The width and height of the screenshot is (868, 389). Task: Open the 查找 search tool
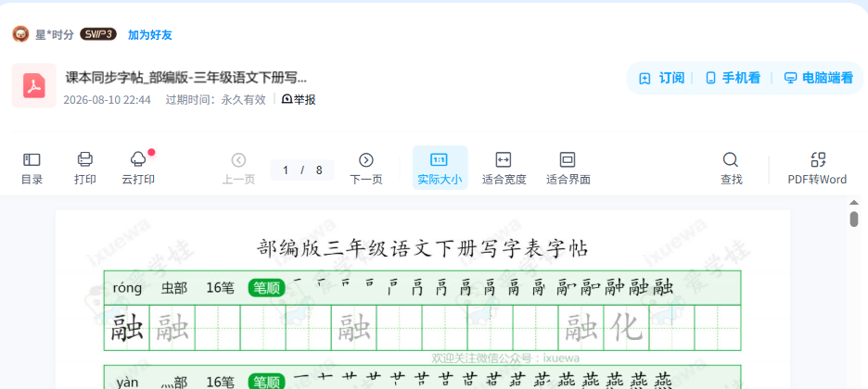point(731,168)
